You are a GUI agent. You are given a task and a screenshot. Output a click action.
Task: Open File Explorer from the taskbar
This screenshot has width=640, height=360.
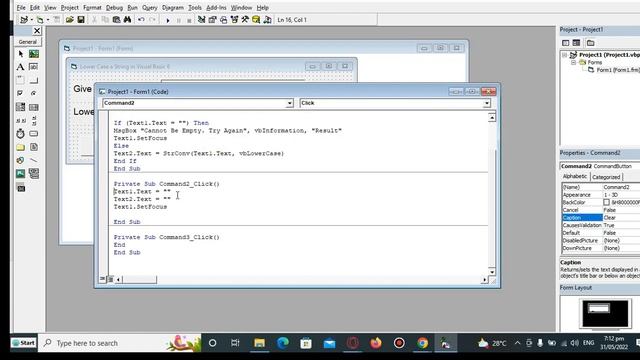(x=259, y=343)
